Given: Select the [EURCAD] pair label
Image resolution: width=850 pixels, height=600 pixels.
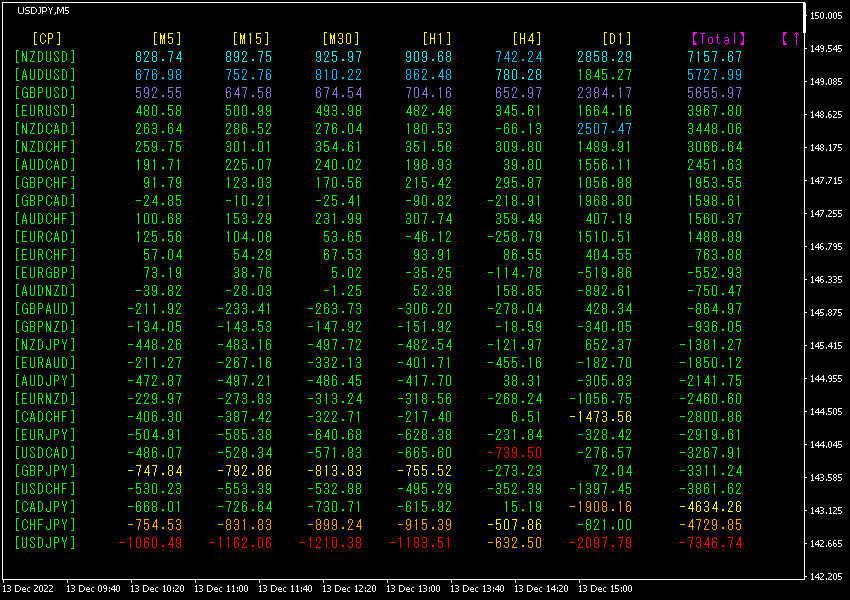Looking at the screenshot, I should [x=45, y=237].
